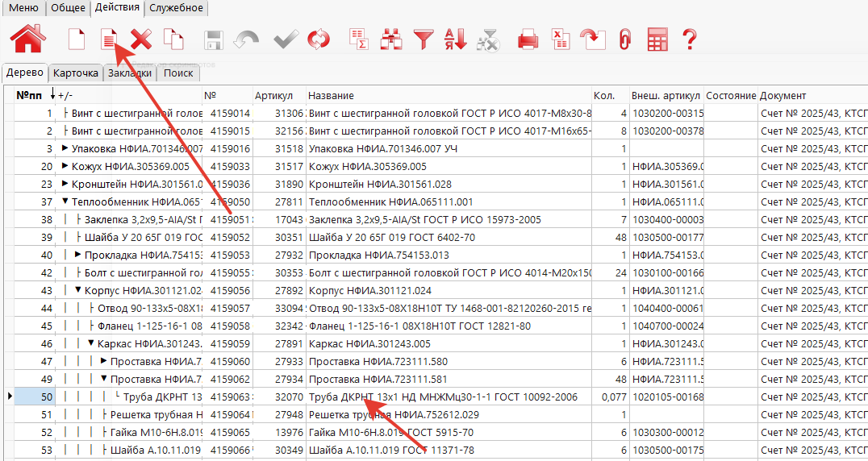This screenshot has width=868, height=461.
Task: Expand the Упаковка НФИА.701346 tree node
Action: tap(65, 148)
